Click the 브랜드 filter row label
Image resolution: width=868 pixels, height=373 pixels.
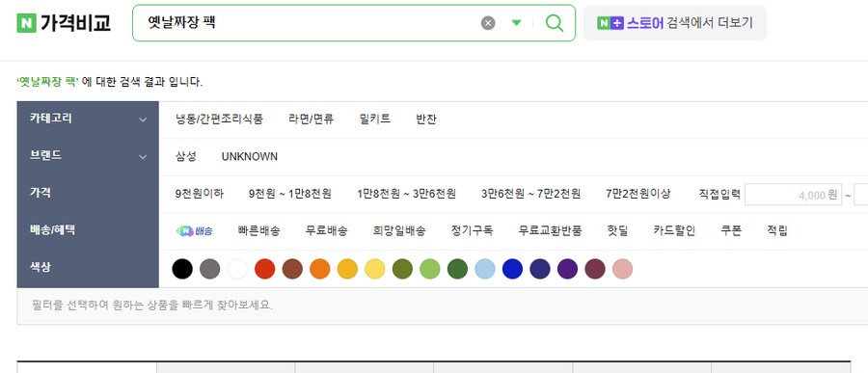(x=45, y=156)
